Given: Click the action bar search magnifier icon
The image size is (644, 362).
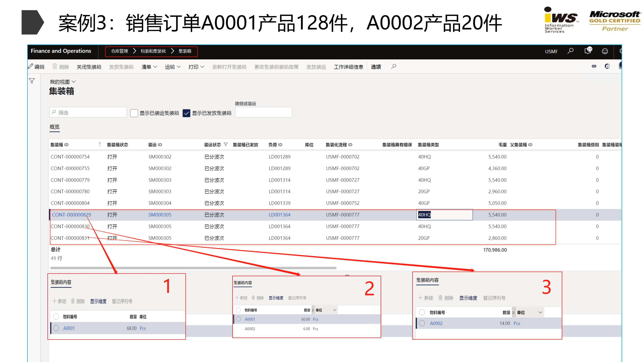Looking at the screenshot, I should 393,66.
